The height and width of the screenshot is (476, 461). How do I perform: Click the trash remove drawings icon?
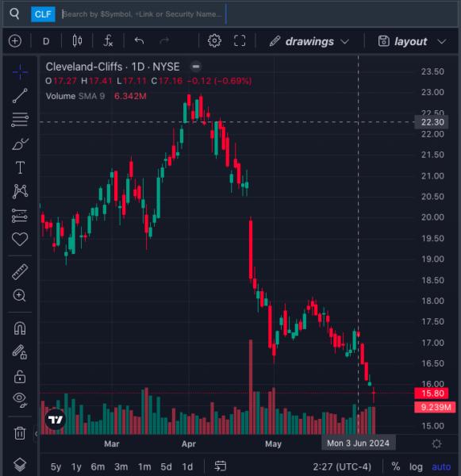pyautogui.click(x=20, y=433)
